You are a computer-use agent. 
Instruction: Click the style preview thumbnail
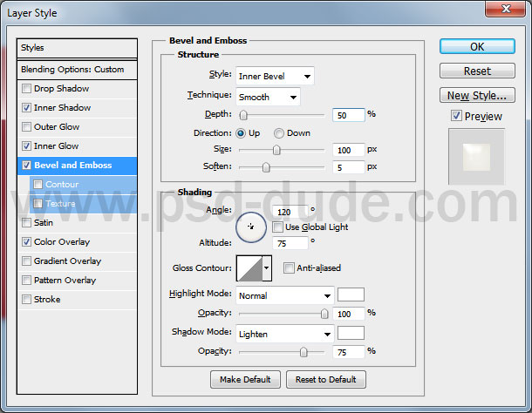pos(477,157)
